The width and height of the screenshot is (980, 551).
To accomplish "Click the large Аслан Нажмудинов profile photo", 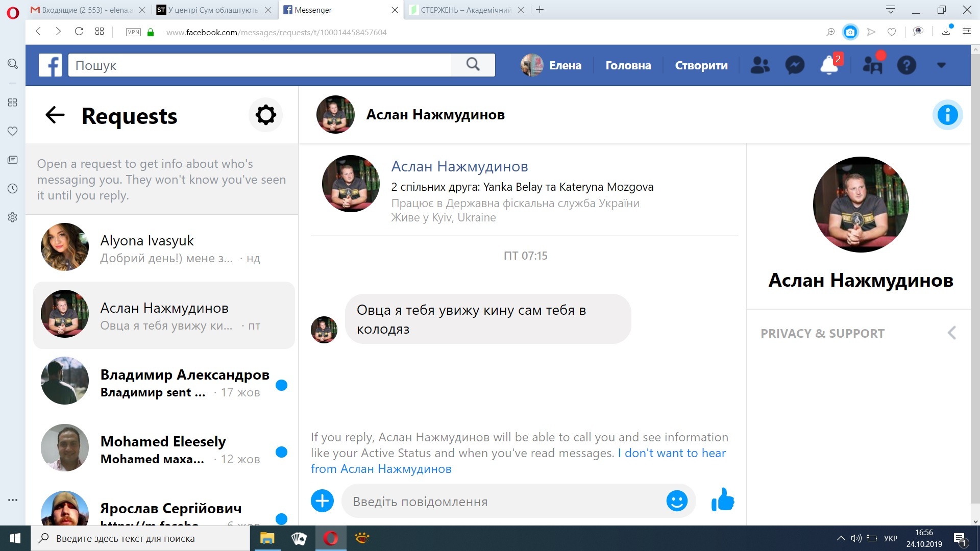I will (861, 205).
